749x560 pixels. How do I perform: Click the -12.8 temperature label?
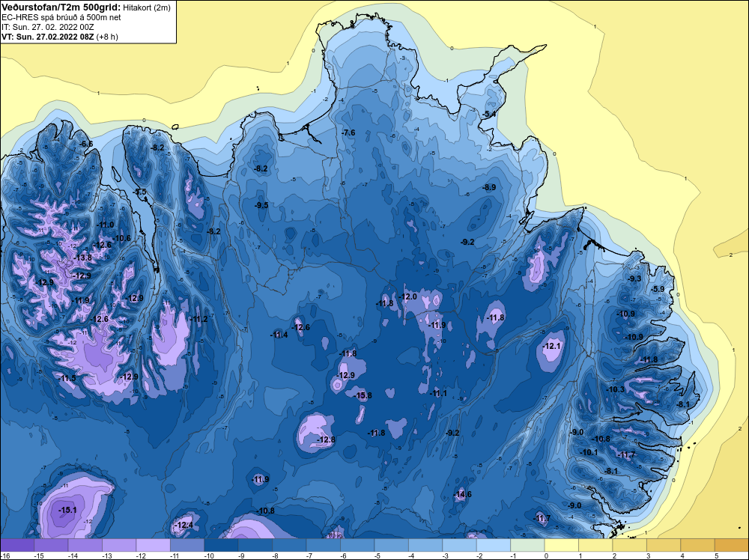[x=326, y=439]
